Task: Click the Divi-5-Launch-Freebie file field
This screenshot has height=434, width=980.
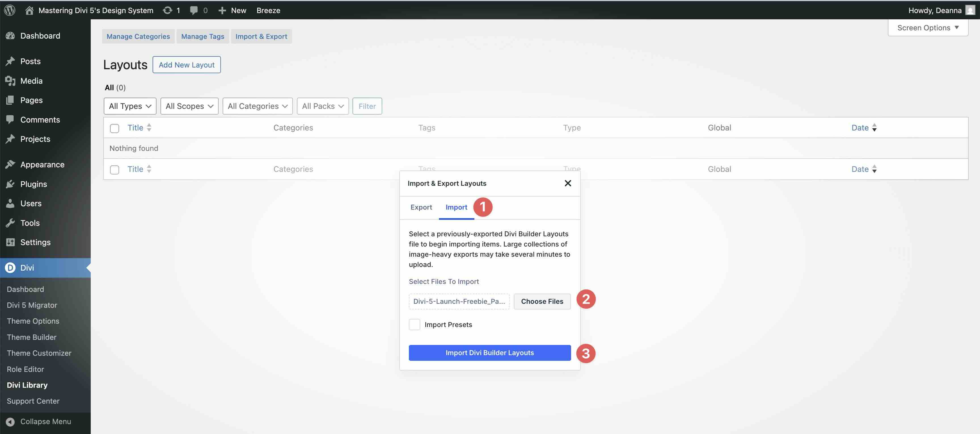Action: (x=459, y=301)
